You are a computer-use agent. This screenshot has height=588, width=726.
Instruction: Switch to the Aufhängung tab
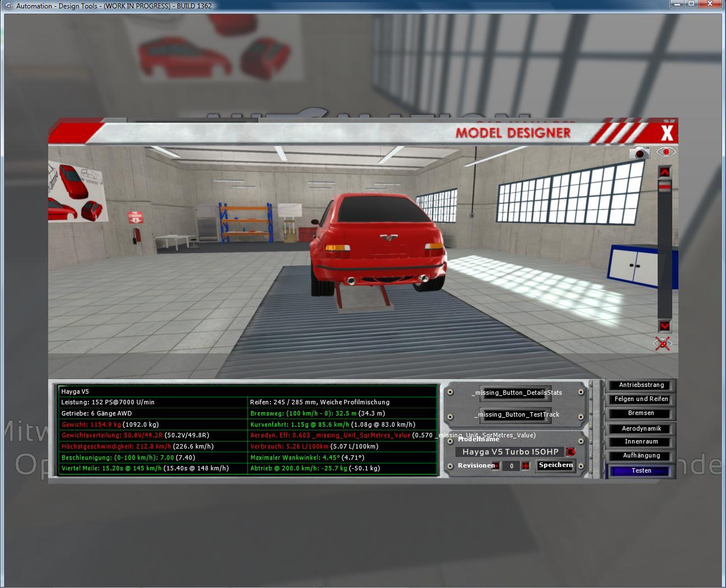point(641,456)
